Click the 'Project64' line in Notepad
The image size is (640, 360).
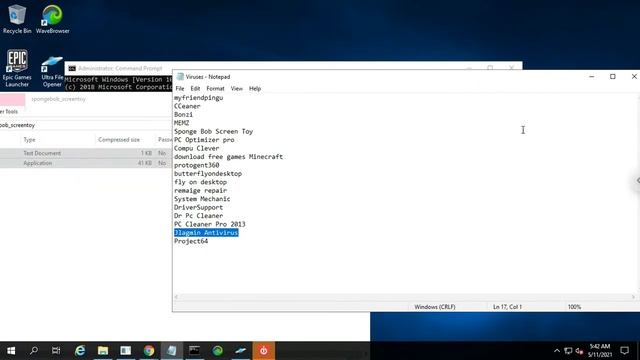(191, 241)
